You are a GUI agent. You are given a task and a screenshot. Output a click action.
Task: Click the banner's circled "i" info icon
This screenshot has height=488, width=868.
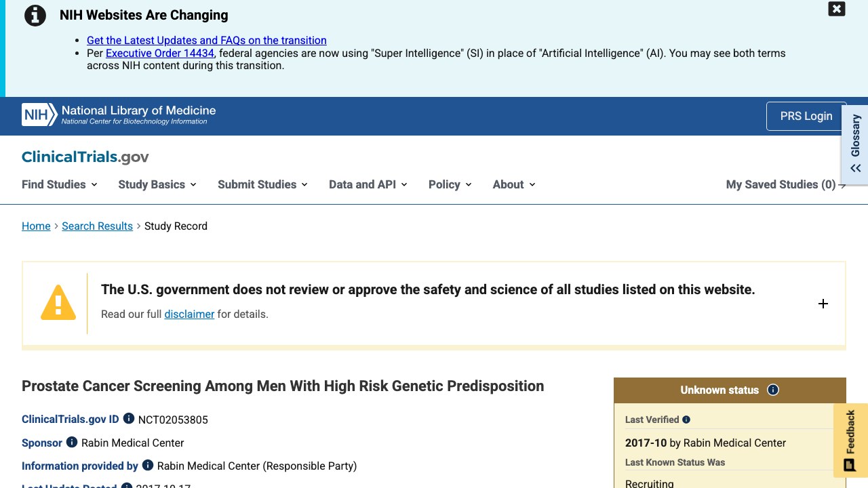(x=35, y=16)
